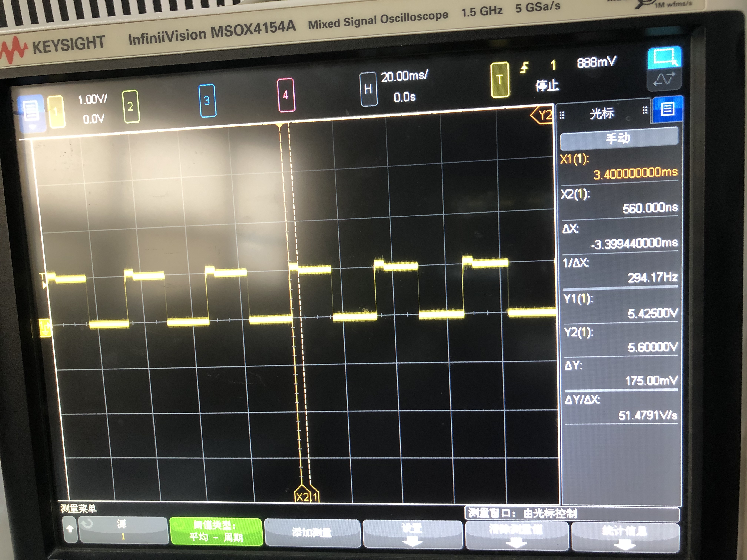Image resolution: width=747 pixels, height=560 pixels.
Task: Expand the 清除测量值 softkey menu
Action: [x=516, y=535]
